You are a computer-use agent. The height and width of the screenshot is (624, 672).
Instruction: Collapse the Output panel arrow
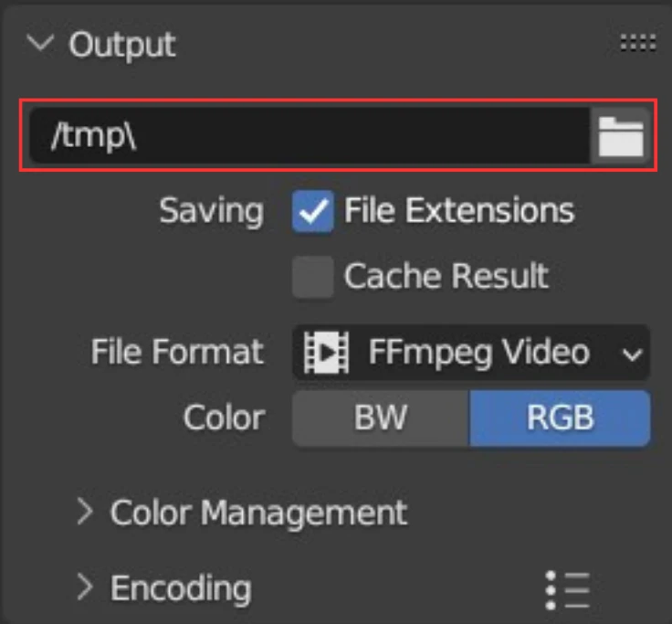(x=40, y=43)
